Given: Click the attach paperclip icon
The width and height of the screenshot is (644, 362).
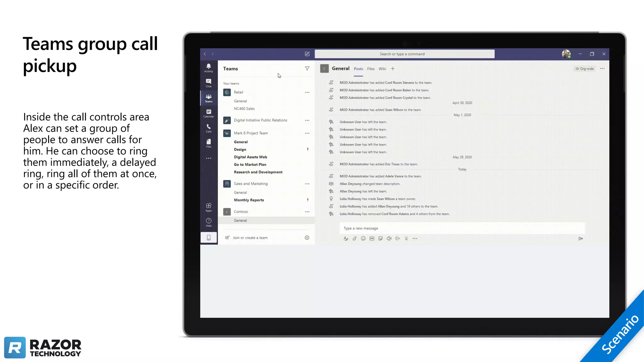Looking at the screenshot, I should click(x=354, y=239).
